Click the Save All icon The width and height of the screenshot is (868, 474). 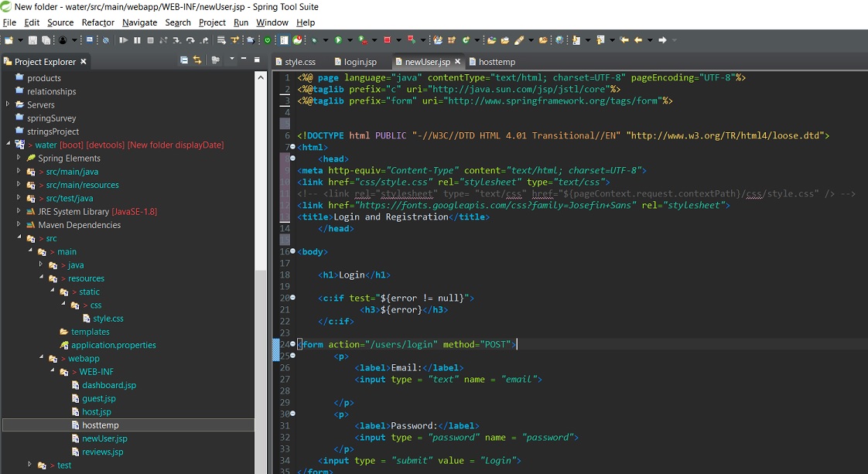pos(46,39)
